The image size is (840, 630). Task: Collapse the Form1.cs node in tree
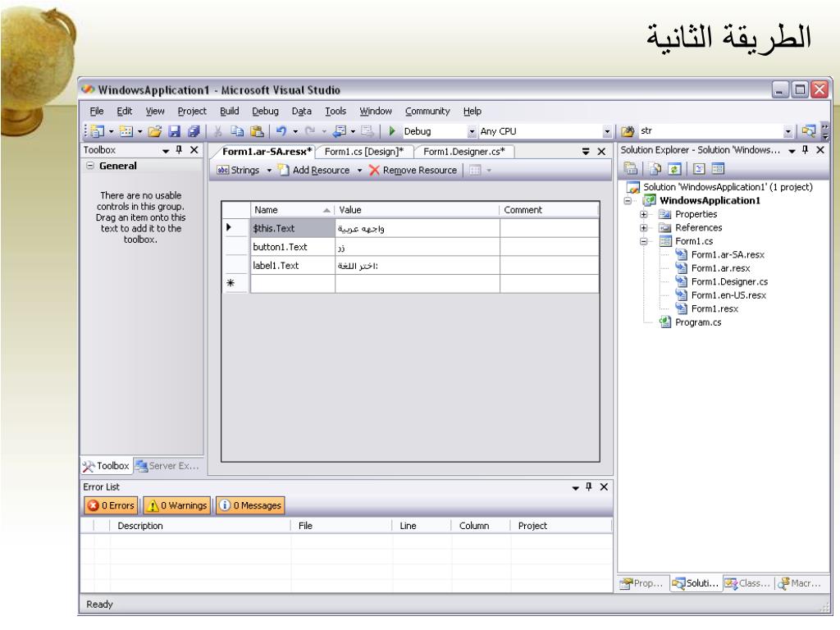pos(644,242)
